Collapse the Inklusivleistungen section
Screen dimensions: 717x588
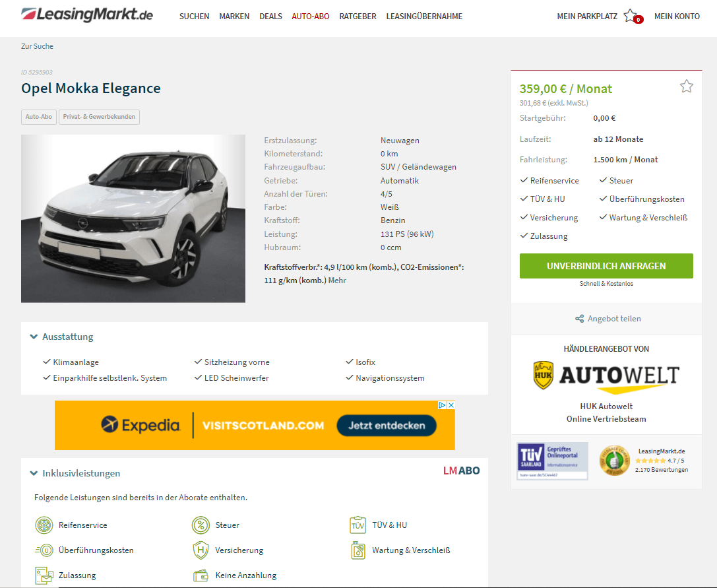click(x=75, y=473)
